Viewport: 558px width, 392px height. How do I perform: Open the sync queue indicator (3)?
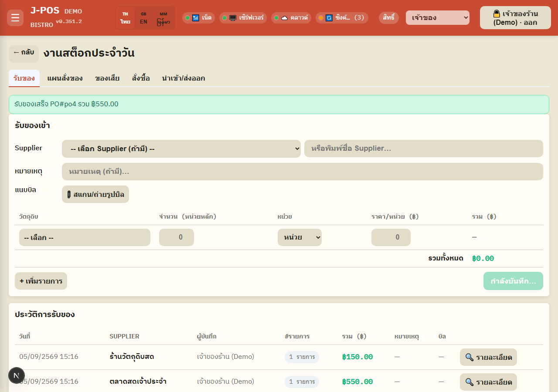click(342, 18)
